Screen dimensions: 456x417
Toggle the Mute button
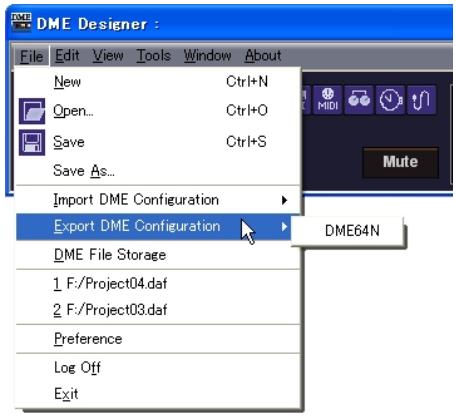coord(400,162)
